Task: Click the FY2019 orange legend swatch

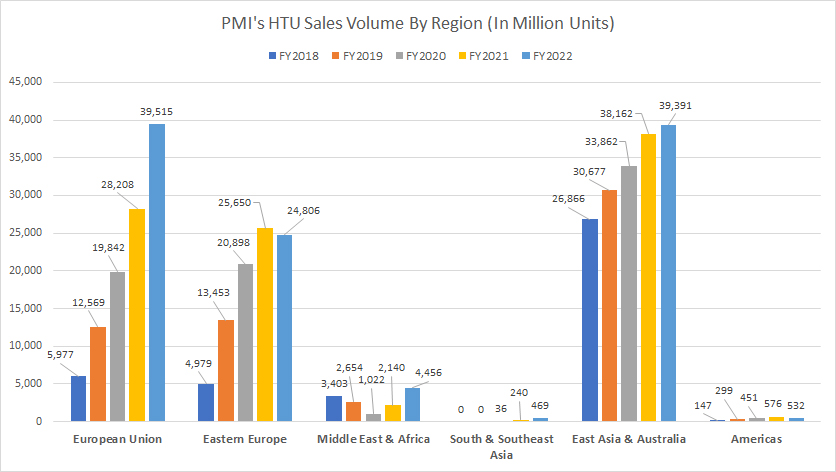Action: 336,56
